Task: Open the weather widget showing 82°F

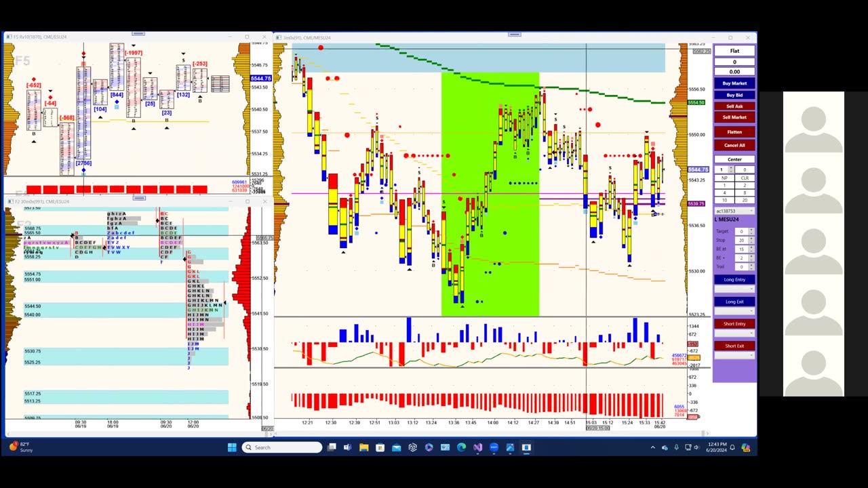Action: click(21, 447)
